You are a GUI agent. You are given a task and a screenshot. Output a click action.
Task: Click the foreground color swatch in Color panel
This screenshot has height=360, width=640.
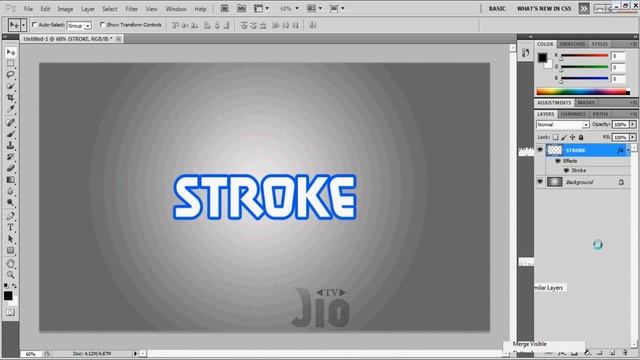click(542, 58)
